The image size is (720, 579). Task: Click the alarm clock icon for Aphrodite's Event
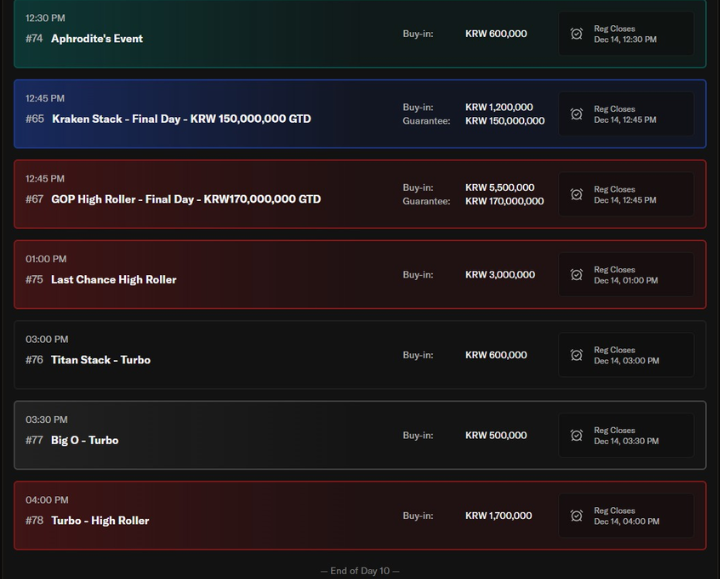tap(577, 34)
